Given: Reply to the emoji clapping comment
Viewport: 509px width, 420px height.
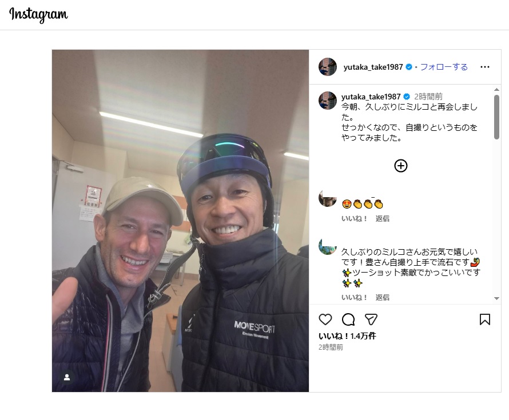Looking at the screenshot, I should [383, 219].
